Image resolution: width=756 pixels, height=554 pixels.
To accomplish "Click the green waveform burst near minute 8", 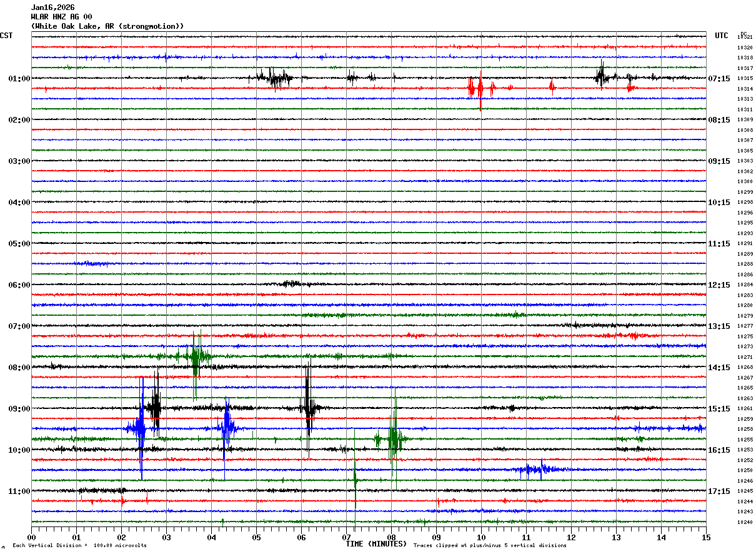I will [394, 438].
